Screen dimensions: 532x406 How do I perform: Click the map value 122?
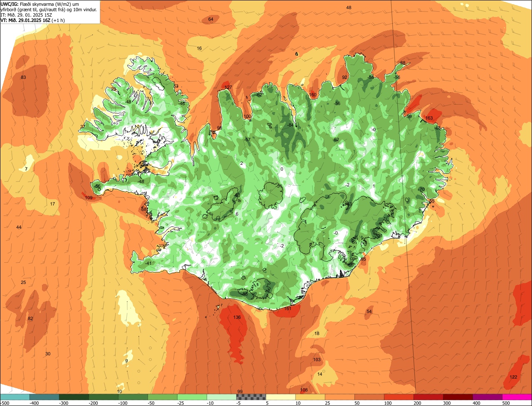point(513,377)
